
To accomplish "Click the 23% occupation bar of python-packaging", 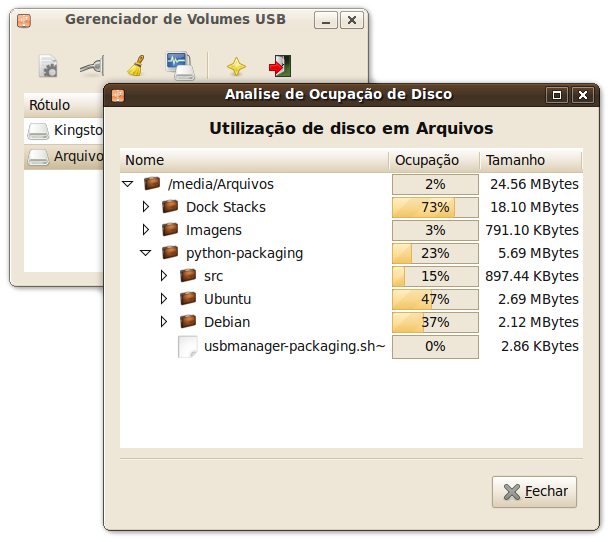I will point(435,253).
